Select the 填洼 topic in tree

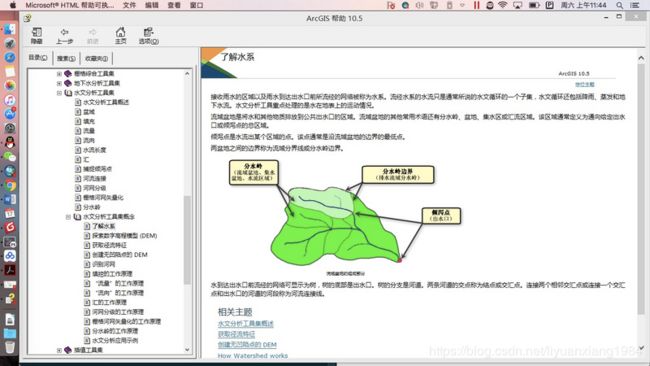(89, 121)
